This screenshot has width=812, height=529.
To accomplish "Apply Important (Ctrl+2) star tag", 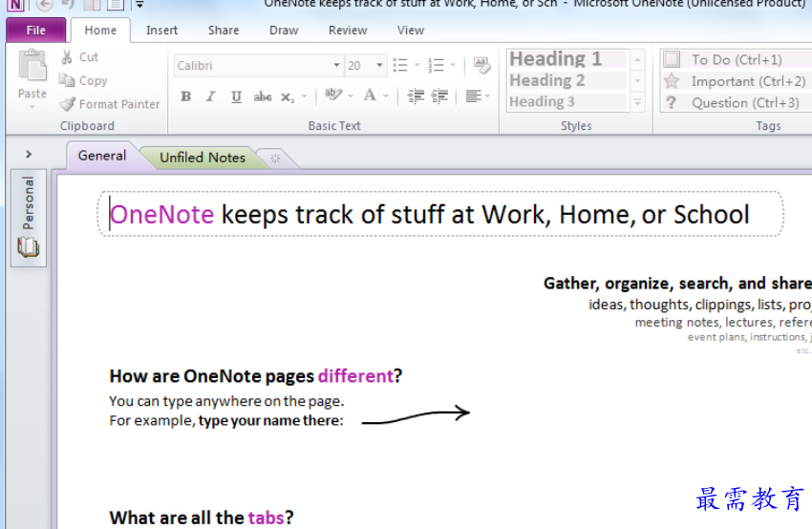I will point(737,81).
